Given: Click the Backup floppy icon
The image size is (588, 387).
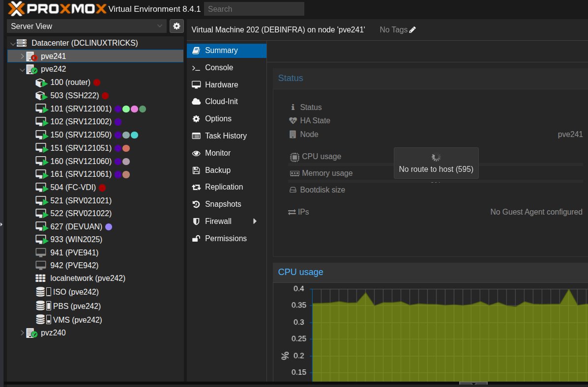Looking at the screenshot, I should tap(196, 170).
